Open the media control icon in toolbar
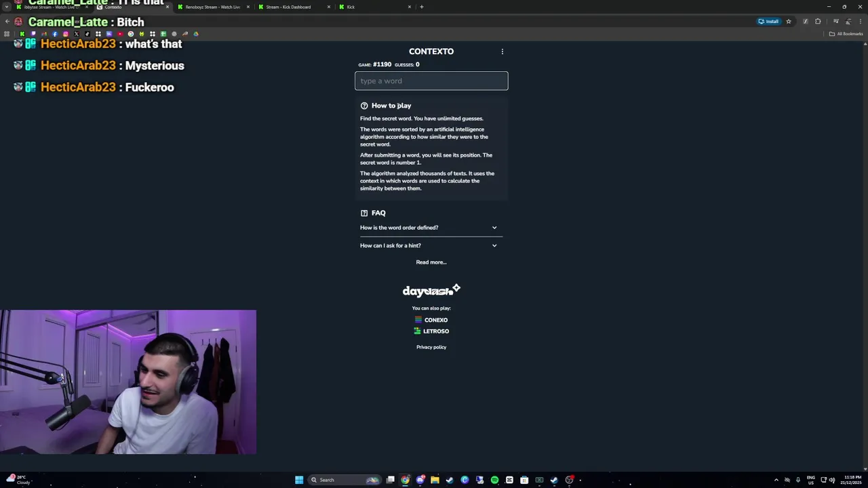This screenshot has height=488, width=868. pos(836,22)
